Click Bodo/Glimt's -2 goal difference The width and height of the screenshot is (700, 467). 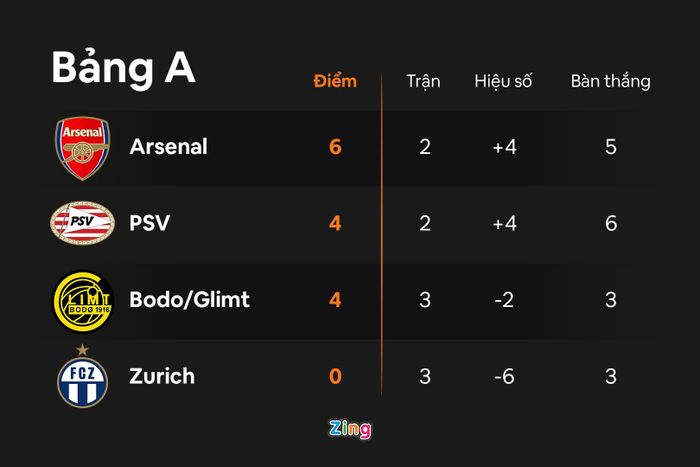tap(504, 300)
